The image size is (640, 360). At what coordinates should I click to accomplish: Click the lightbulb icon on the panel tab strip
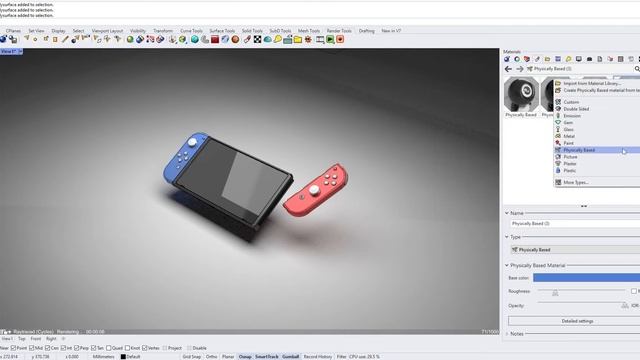[x=568, y=59]
